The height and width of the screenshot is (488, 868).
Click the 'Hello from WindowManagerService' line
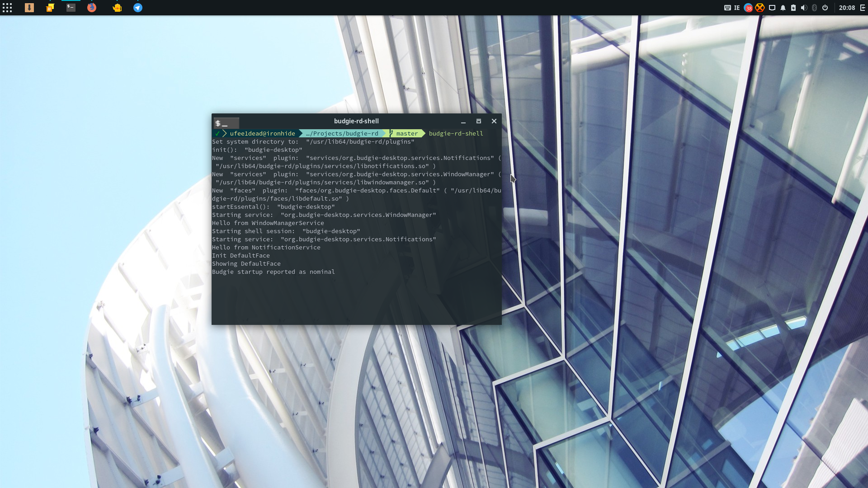coord(268,223)
